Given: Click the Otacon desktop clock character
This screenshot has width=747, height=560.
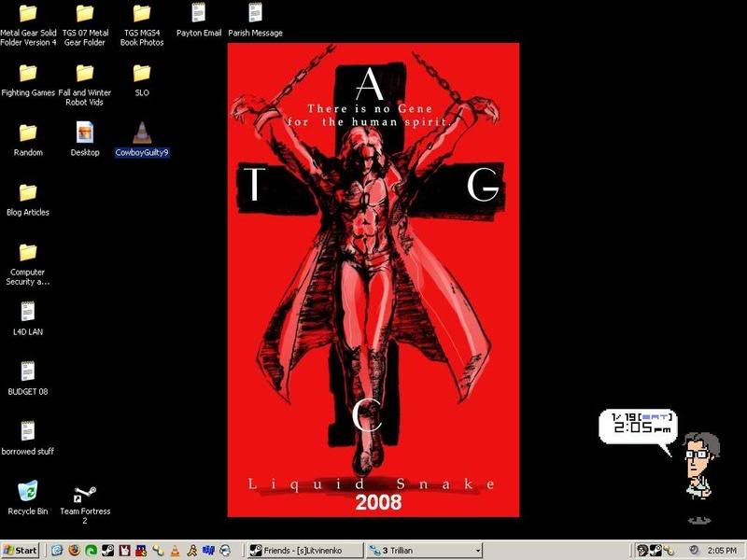Looking at the screenshot, I should coord(701,465).
